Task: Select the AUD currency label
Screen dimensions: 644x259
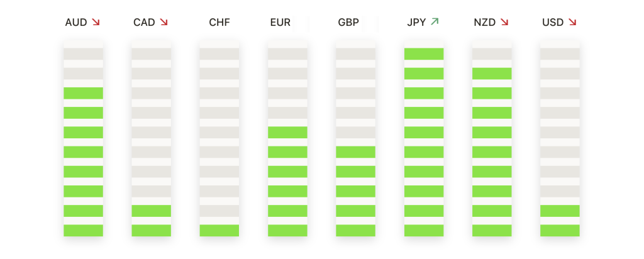Action: pos(76,23)
